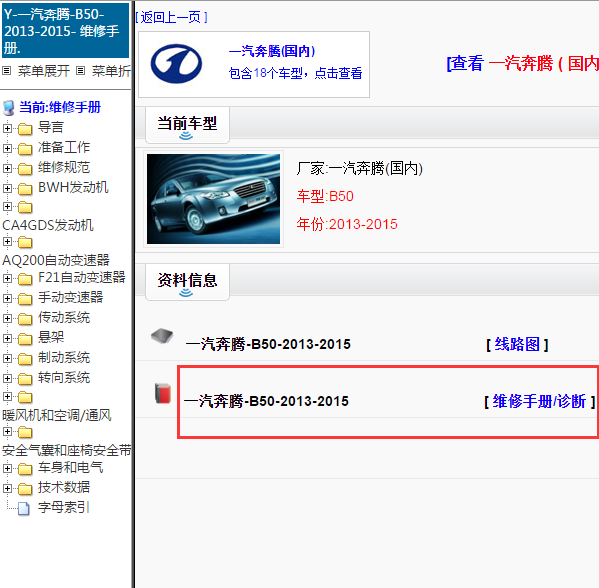Select the BWH发动机 tree label
This screenshot has height=588, width=599.
73,187
